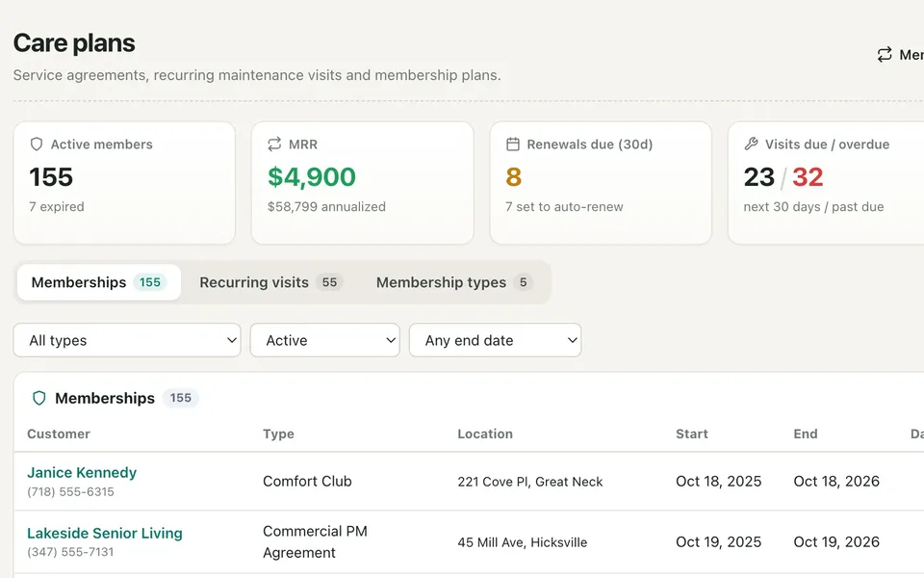The image size is (924, 578).
Task: Switch to the Memberships tab
Action: tap(99, 282)
